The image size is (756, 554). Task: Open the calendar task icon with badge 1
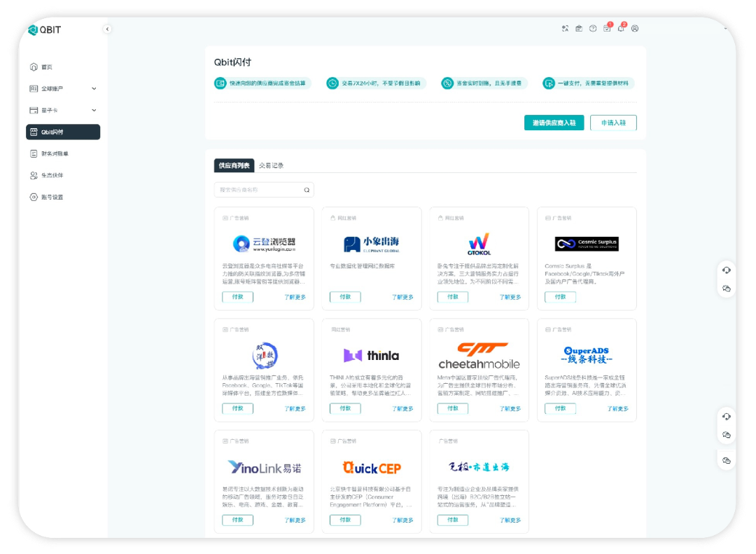click(607, 29)
